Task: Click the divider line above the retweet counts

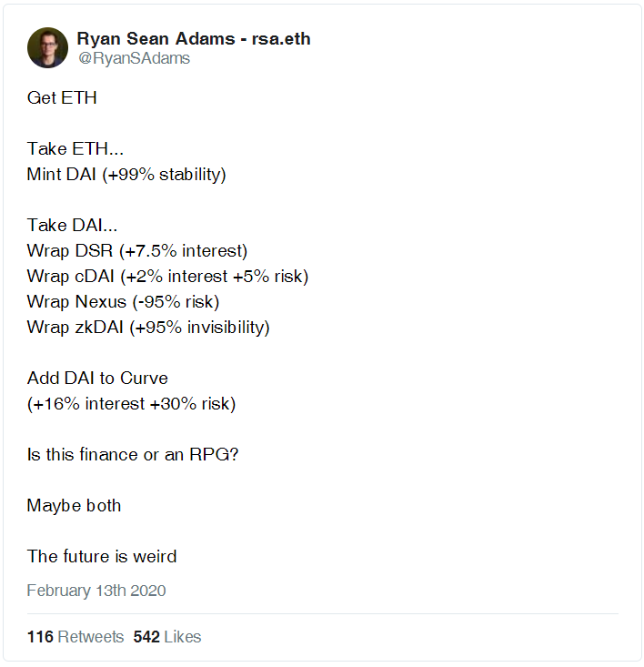Action: [x=322, y=614]
